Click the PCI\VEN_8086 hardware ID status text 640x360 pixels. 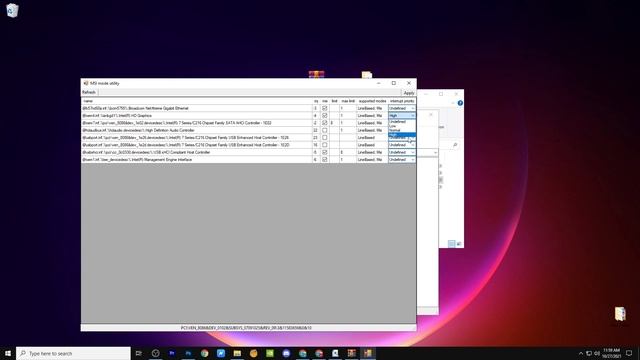click(246, 328)
